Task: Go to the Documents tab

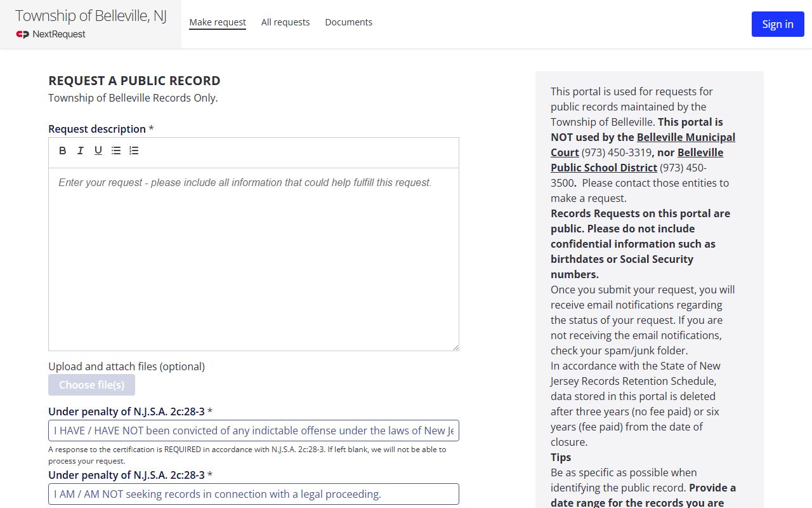Action: pyautogui.click(x=348, y=22)
